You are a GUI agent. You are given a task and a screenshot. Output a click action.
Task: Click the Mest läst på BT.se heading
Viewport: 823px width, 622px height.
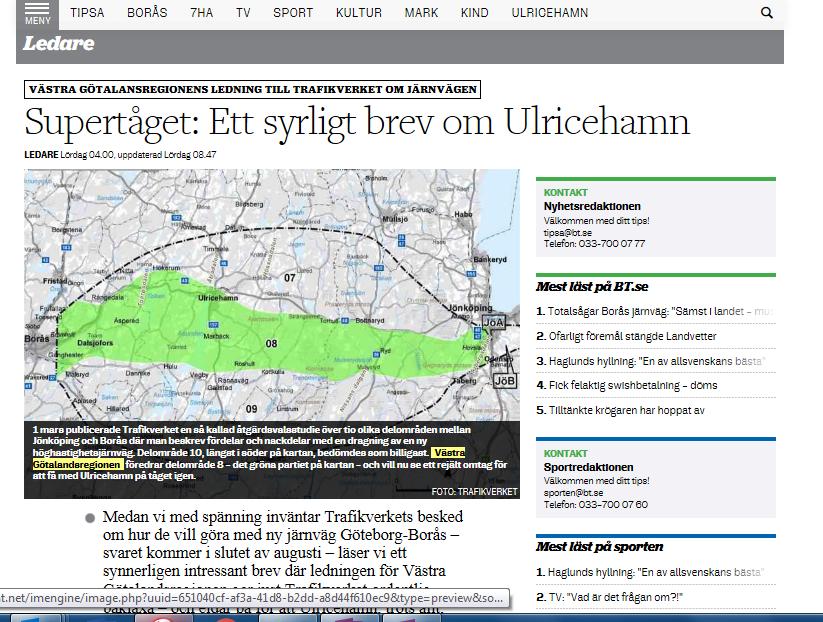(592, 287)
